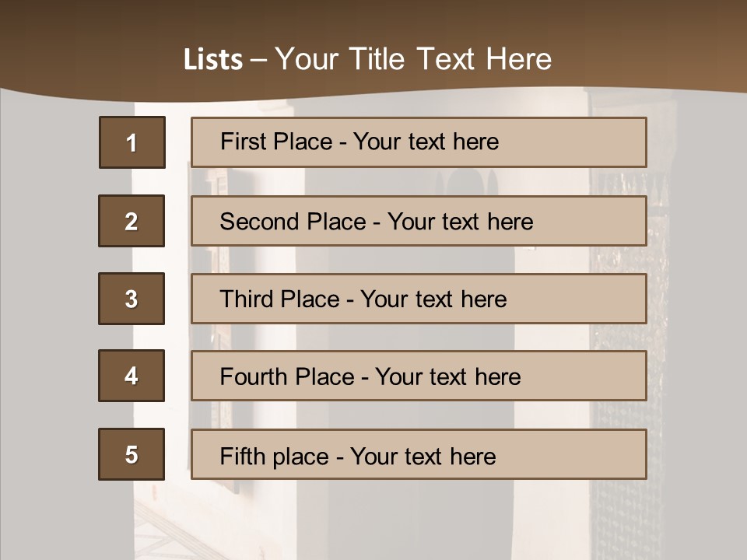
Task: Click Your Title Text Here in heading
Action: (413, 59)
